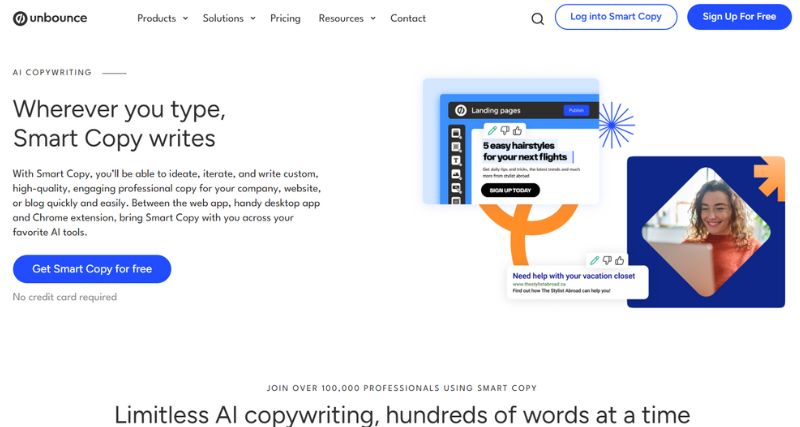This screenshot has height=427, width=800.
Task: Click top section icon in mockup sidebar
Action: (x=456, y=133)
